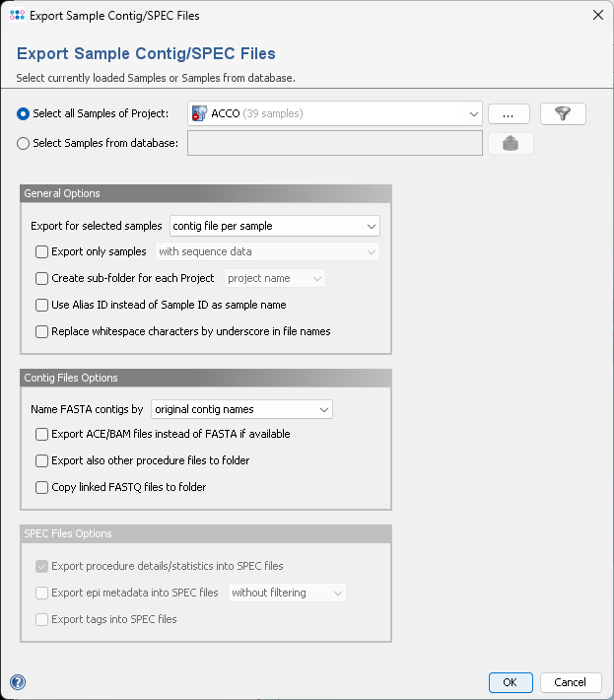This screenshot has width=614, height=700.
Task: Check 'Use Alias ID instead of Sample ID'
Action: click(41, 305)
